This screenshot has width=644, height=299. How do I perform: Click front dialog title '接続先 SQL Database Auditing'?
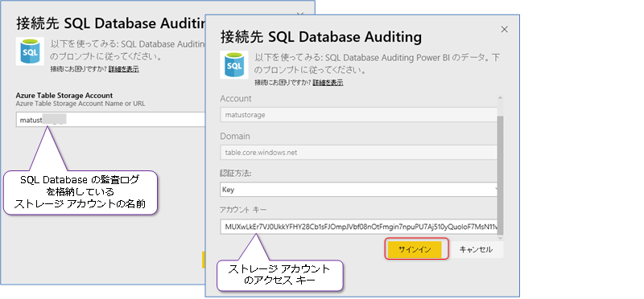[321, 36]
